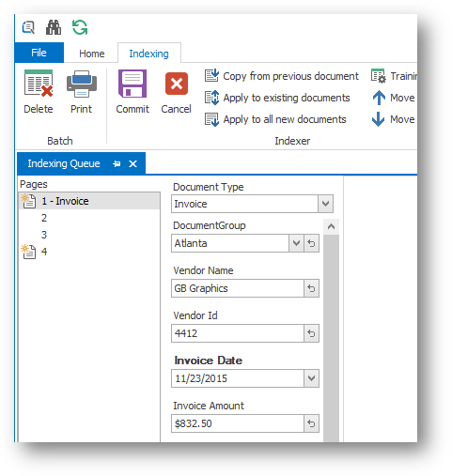Cancel indexing with red X
Viewport: 452px width, 476px height.
176,91
